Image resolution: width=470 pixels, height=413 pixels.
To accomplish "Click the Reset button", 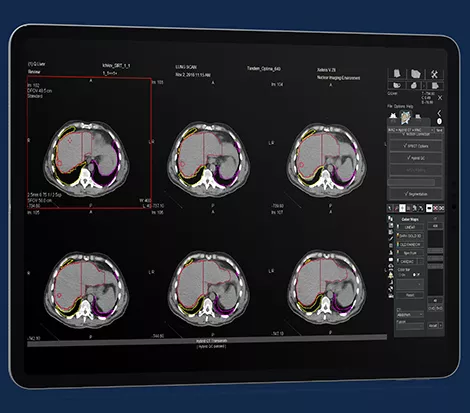I will coord(410,295).
